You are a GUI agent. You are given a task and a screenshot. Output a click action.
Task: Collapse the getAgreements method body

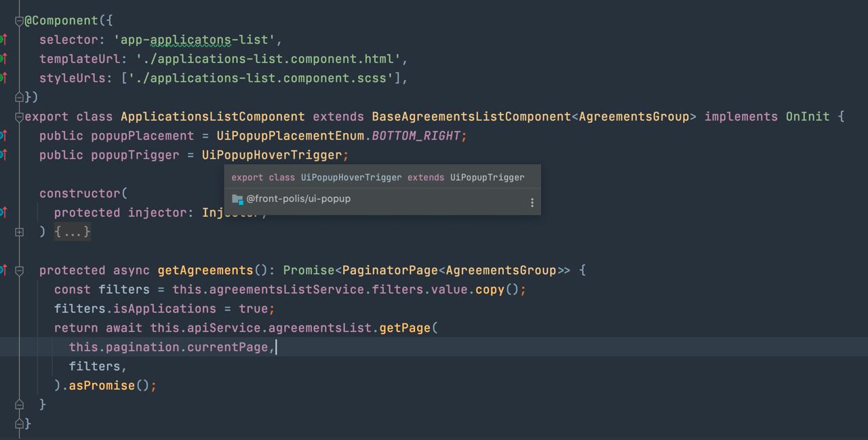tap(19, 271)
